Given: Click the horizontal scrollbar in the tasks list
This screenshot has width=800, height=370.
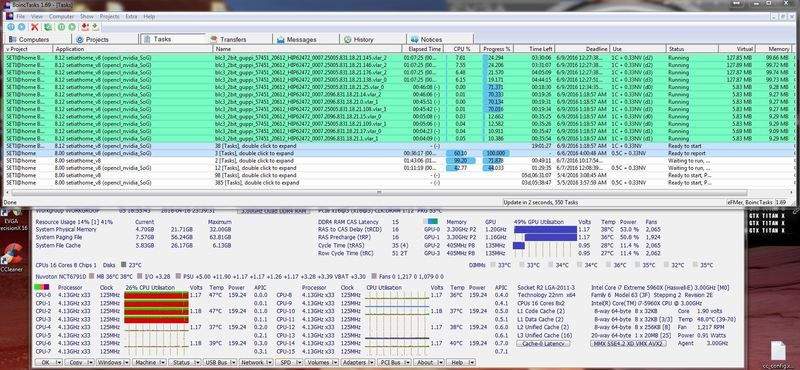Looking at the screenshot, I should 378,192.
